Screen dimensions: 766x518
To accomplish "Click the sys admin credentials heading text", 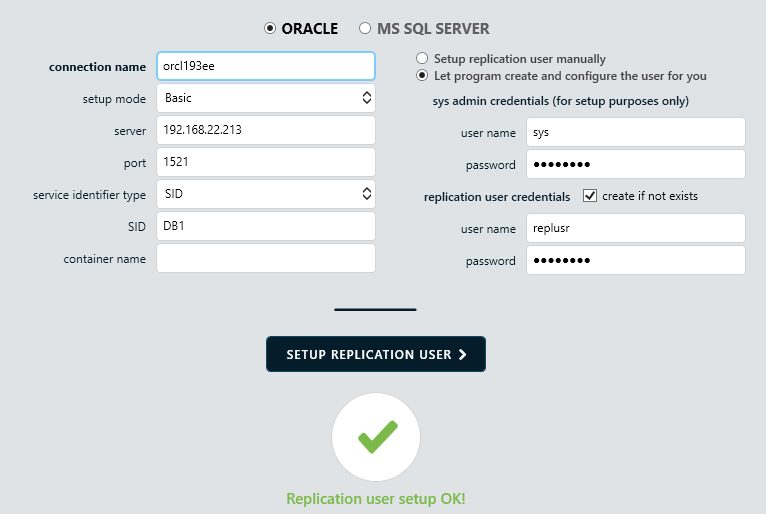I will (560, 101).
